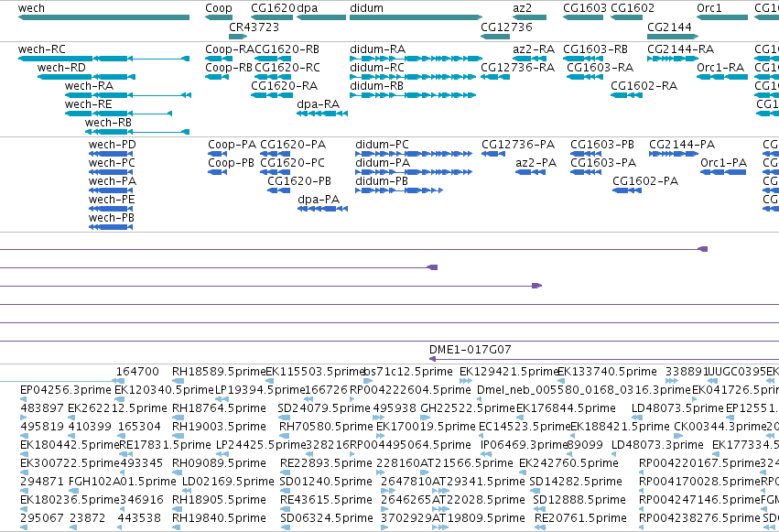Select protein wech-PB
The height and width of the screenshot is (532, 779).
[x=111, y=227]
